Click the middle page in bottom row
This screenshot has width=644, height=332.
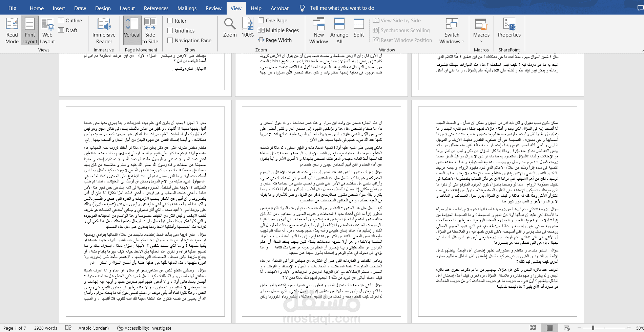coord(321,212)
